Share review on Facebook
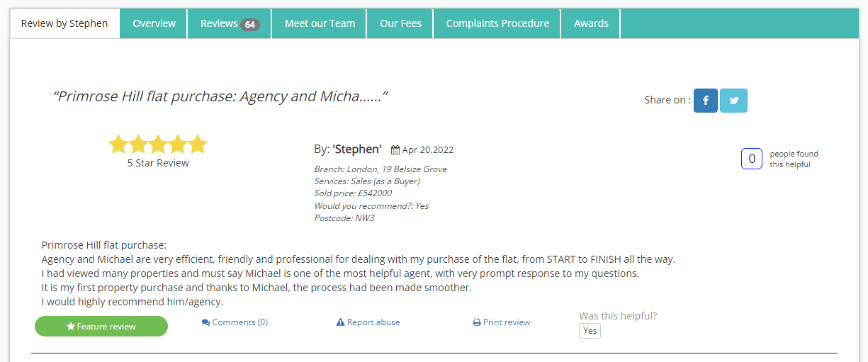Viewport: 868px width, 362px height. click(705, 101)
